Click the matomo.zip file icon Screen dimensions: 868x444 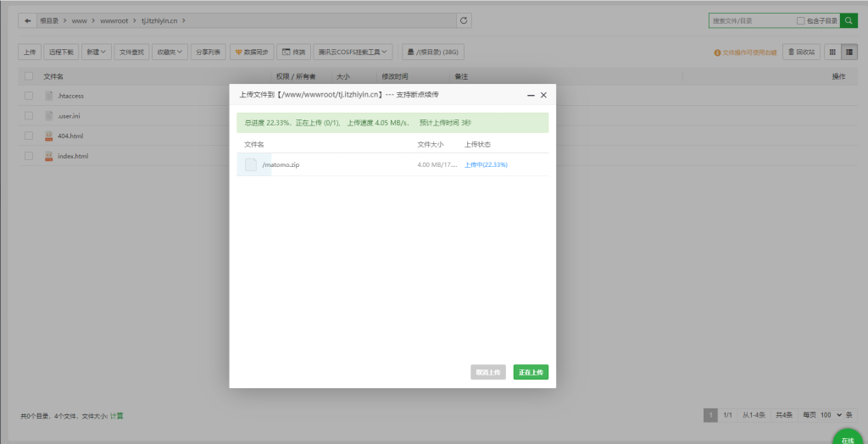(251, 164)
